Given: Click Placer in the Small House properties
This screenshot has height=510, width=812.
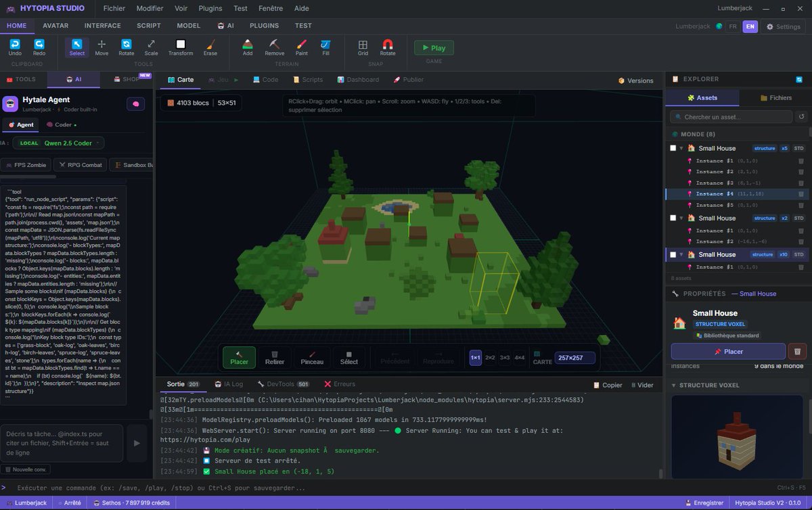Looking at the screenshot, I should [727, 351].
